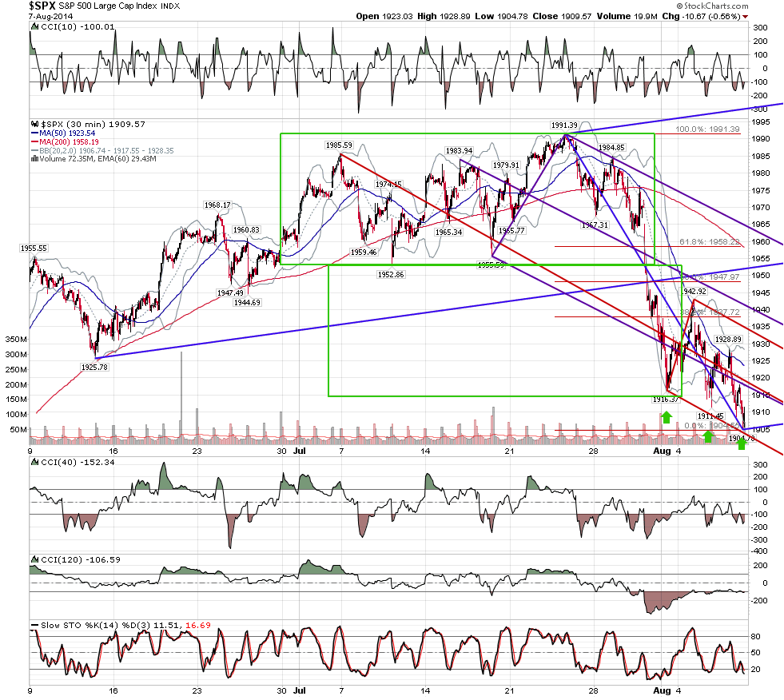Click the 1985.59 price label
This screenshot has width=784, height=700.
pos(339,145)
